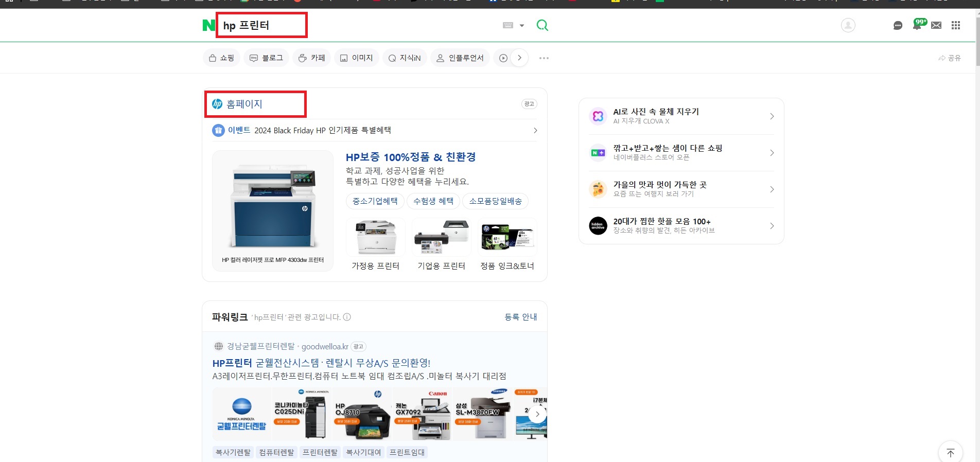Click the green Naver N logo

click(208, 25)
